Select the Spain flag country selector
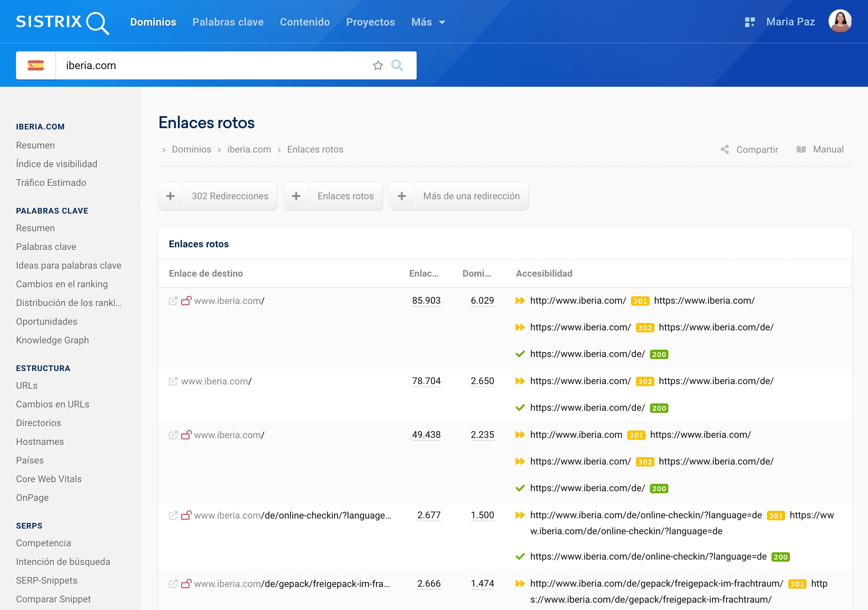The height and width of the screenshot is (610, 868). pos(36,65)
